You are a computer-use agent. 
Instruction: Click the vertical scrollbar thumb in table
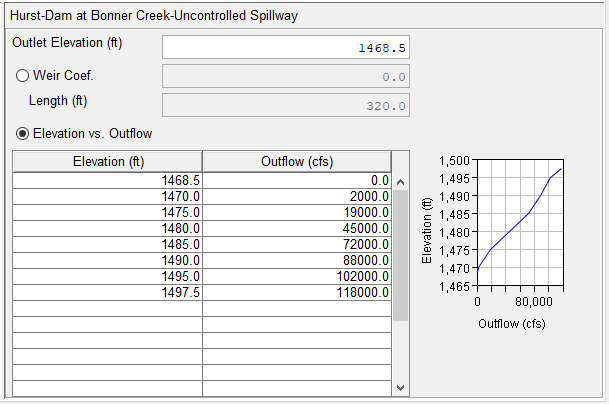coord(401,255)
